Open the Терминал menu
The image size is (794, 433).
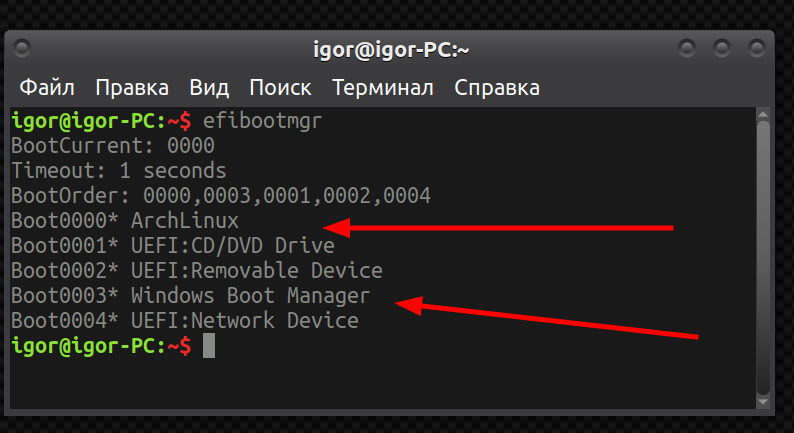pos(383,87)
